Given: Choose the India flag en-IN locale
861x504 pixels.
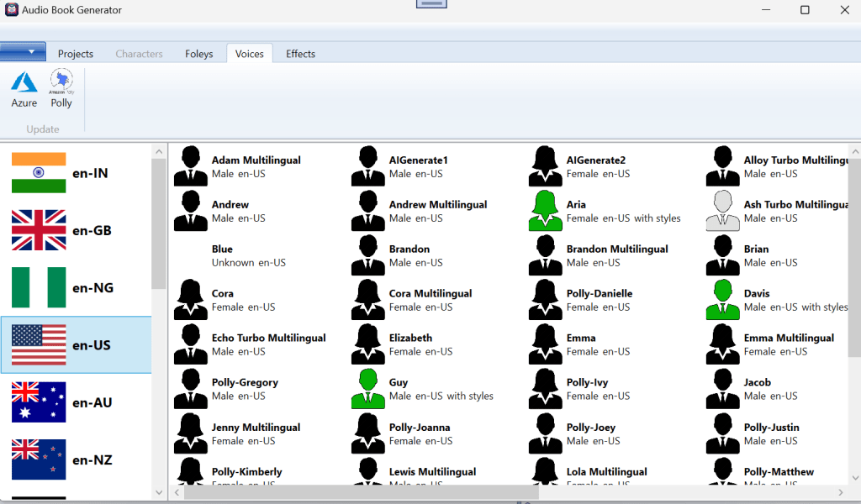Looking at the screenshot, I should click(39, 173).
